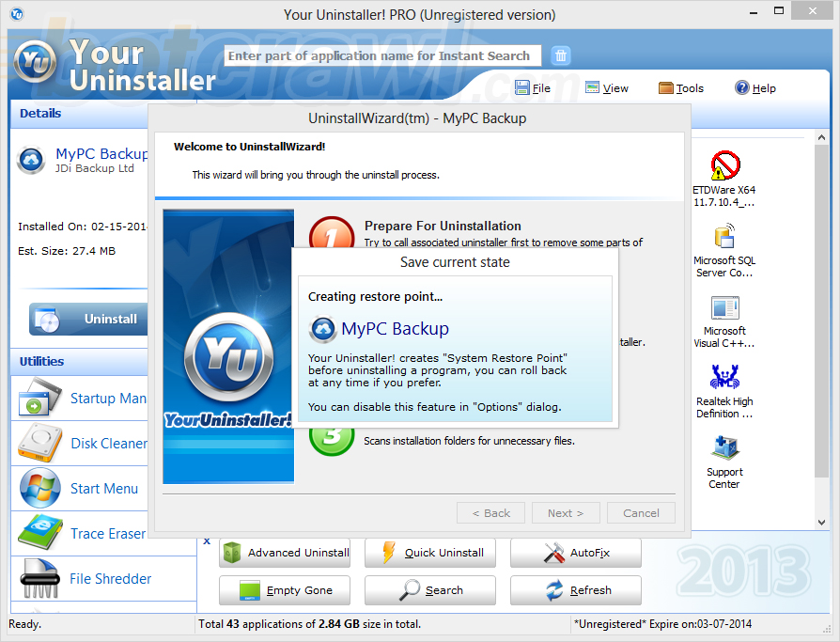Click the trash icon beside the search box

(560, 55)
